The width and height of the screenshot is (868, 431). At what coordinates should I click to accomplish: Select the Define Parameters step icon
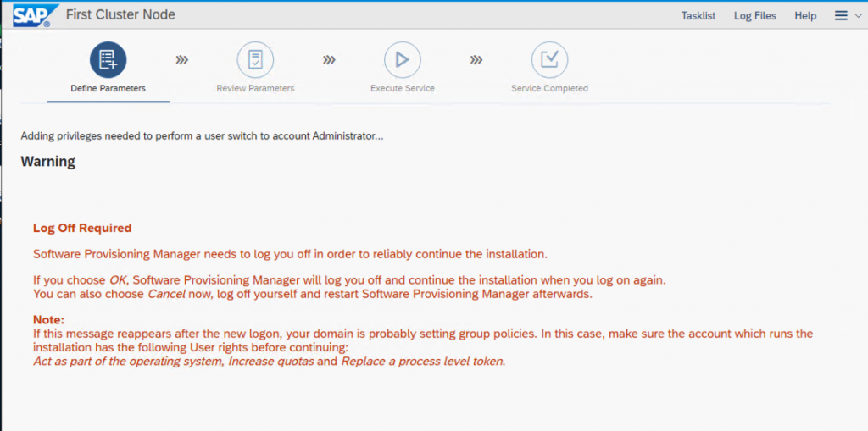click(108, 60)
